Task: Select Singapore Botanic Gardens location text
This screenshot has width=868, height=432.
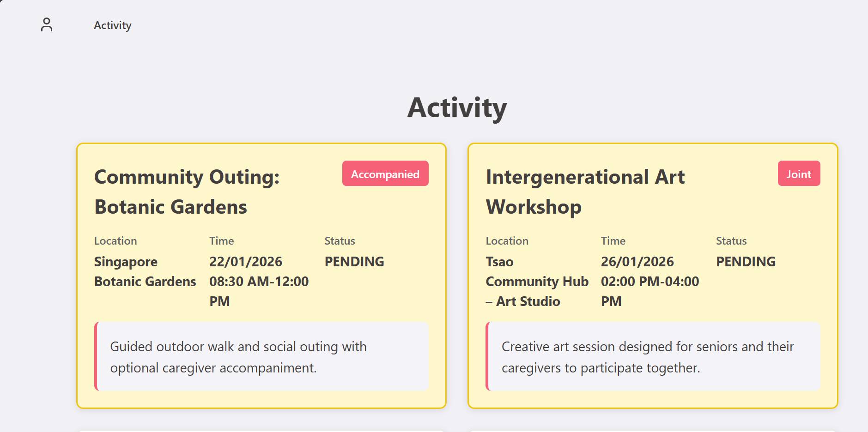Action: click(145, 271)
